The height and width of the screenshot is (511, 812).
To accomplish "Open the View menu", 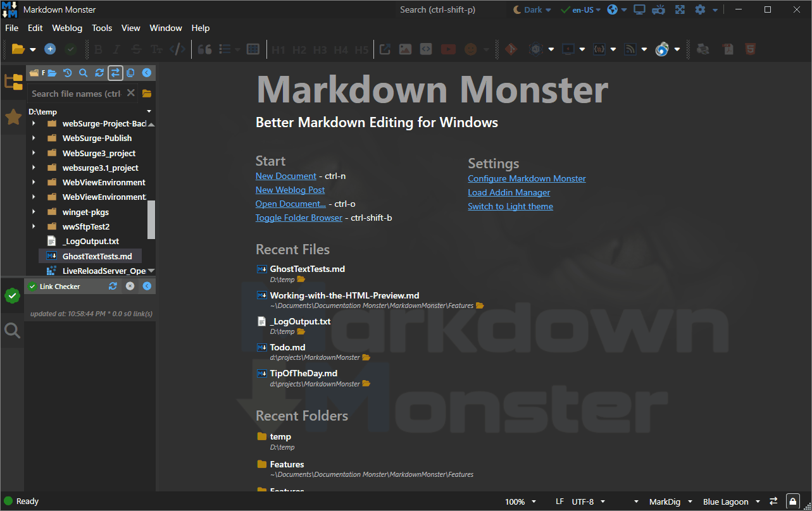I will pos(131,28).
